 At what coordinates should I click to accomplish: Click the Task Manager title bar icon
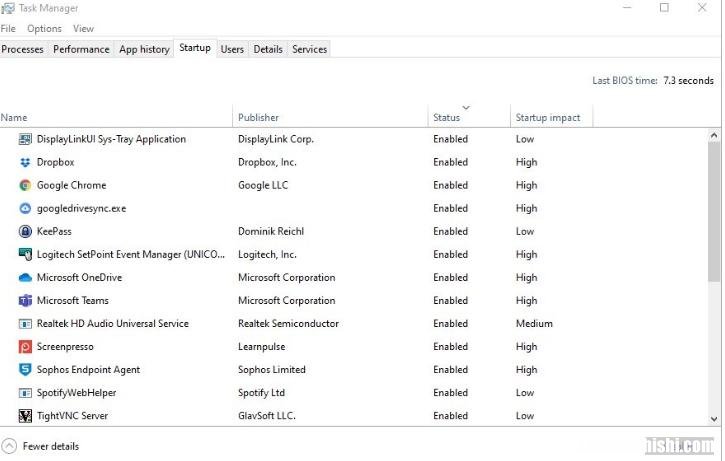8,8
